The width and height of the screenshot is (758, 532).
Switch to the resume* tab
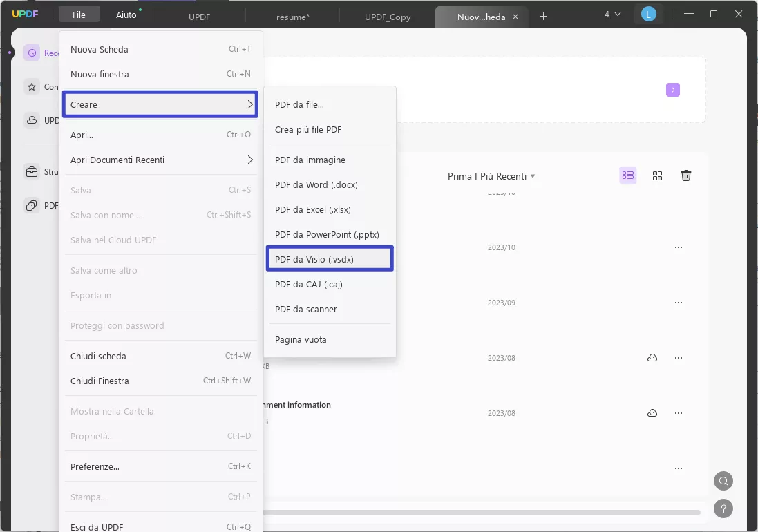point(293,17)
